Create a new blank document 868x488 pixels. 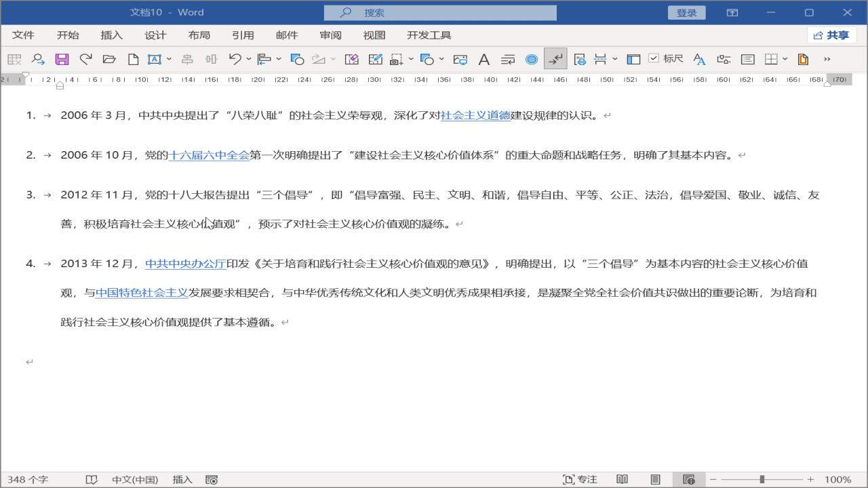tap(134, 59)
